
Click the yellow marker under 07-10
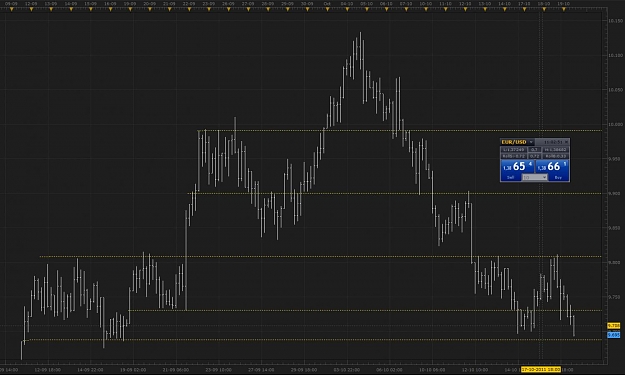tap(406, 9)
